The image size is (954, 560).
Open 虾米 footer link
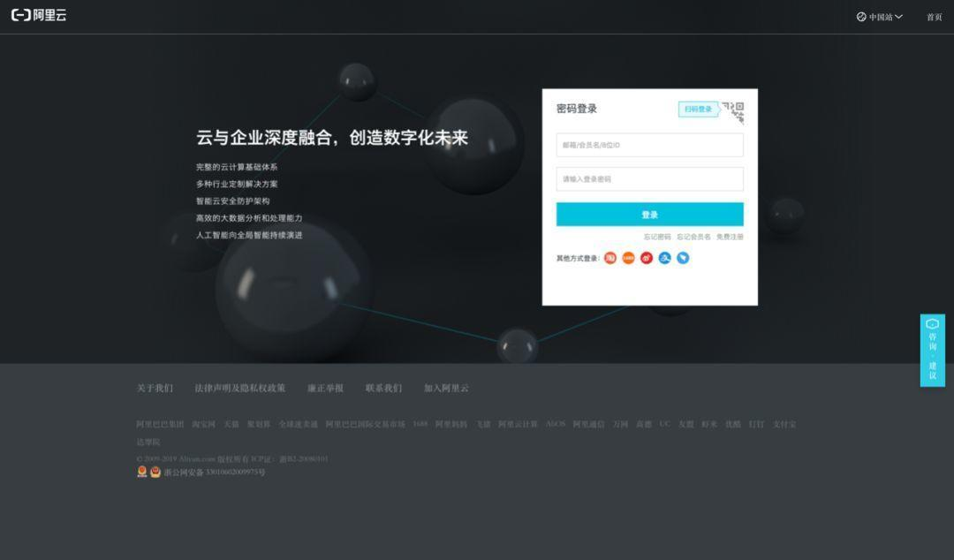coord(709,424)
